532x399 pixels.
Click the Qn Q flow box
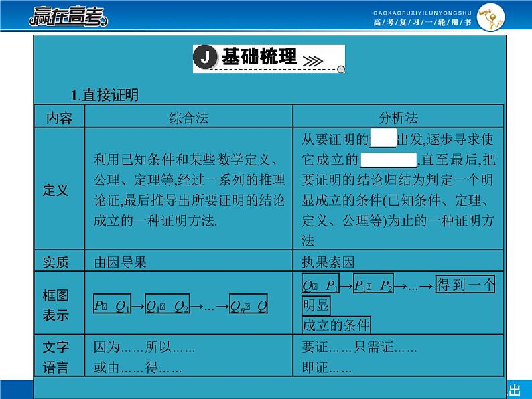point(249,303)
